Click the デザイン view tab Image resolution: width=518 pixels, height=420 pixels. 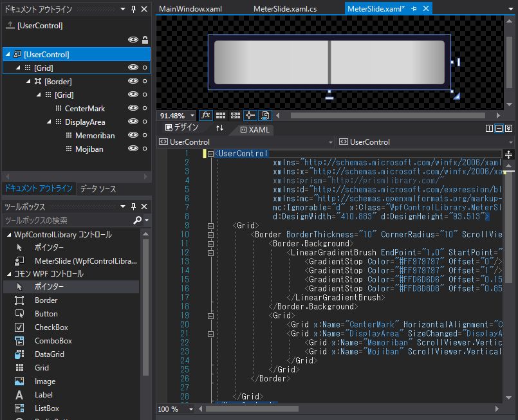click(x=181, y=128)
